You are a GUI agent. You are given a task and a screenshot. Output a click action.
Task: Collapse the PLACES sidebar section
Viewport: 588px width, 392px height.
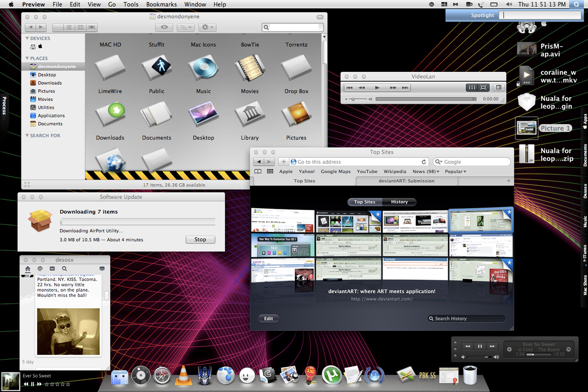27,58
